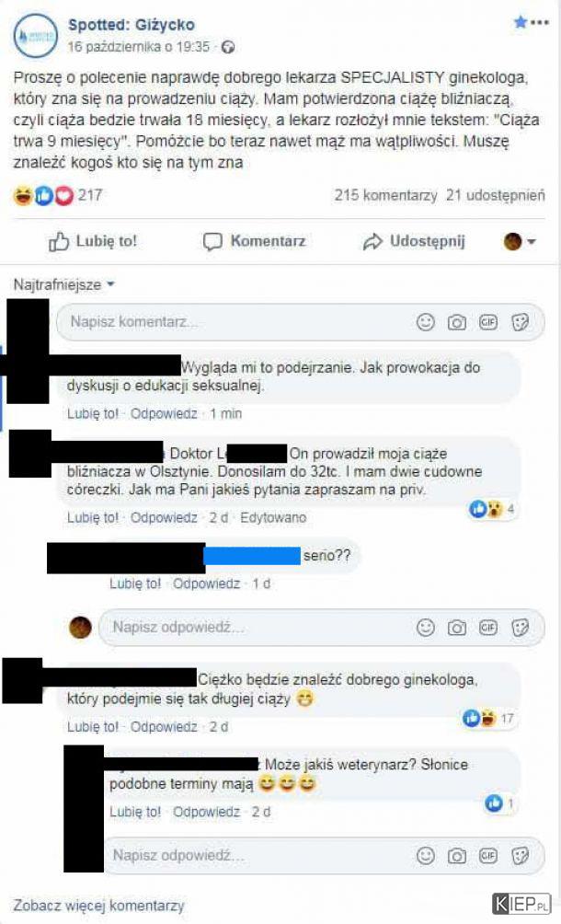Viewport: 561px width, 924px height.
Task: Open the profile switcher dropdown next to Udostępnij
Action: 520,241
